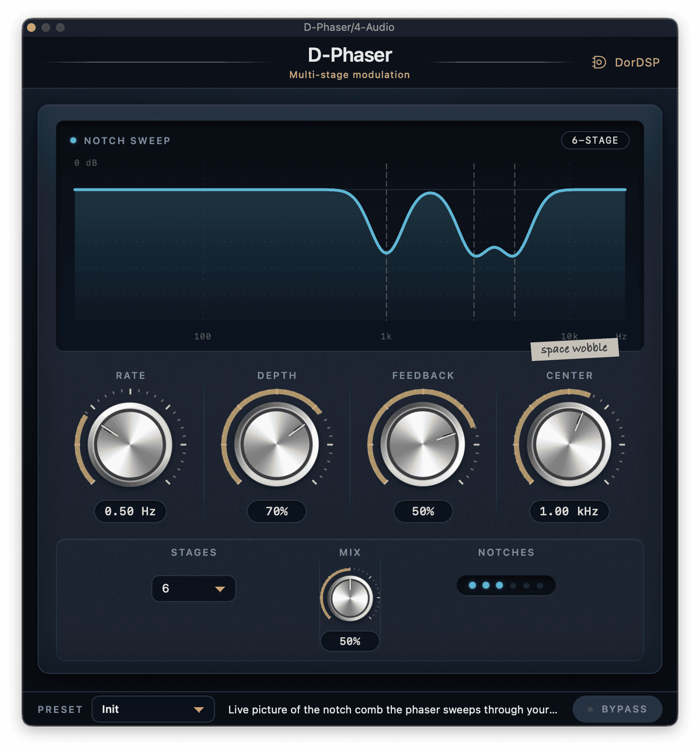Viewport: 700px width, 752px height.
Task: Click the 6-STAGE badge
Action: 595,140
